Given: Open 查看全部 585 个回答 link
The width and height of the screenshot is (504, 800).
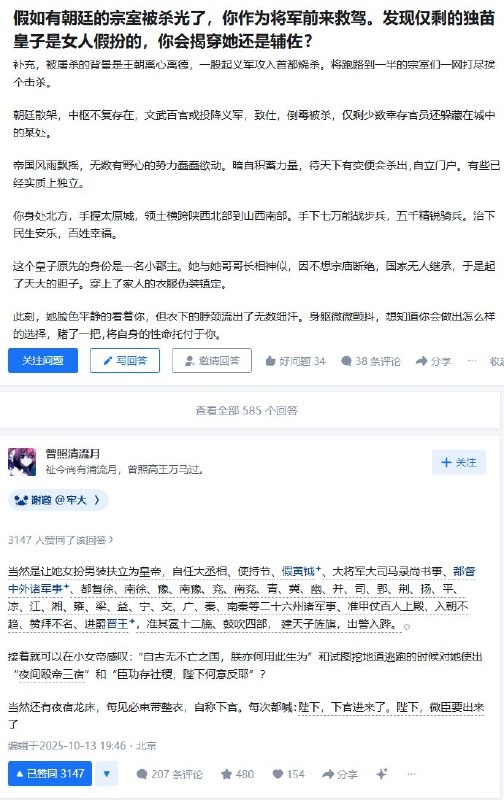Looking at the screenshot, I should tap(246, 410).
